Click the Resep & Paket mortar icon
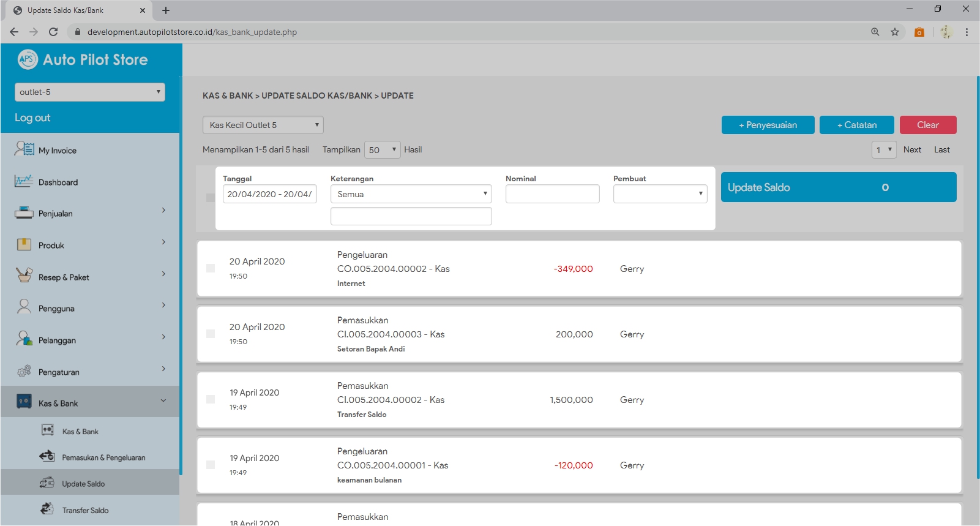Screen dimensions: 980x526 point(24,276)
